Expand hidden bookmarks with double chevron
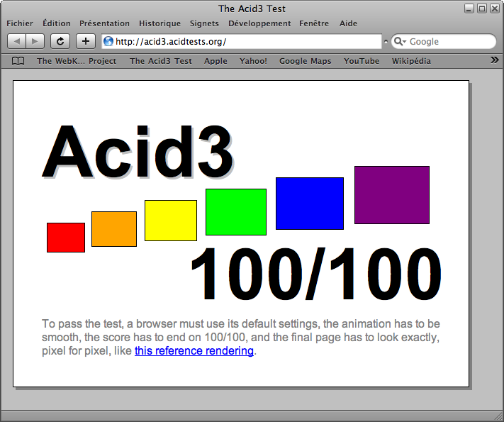This screenshot has height=422, width=504. pos(494,60)
